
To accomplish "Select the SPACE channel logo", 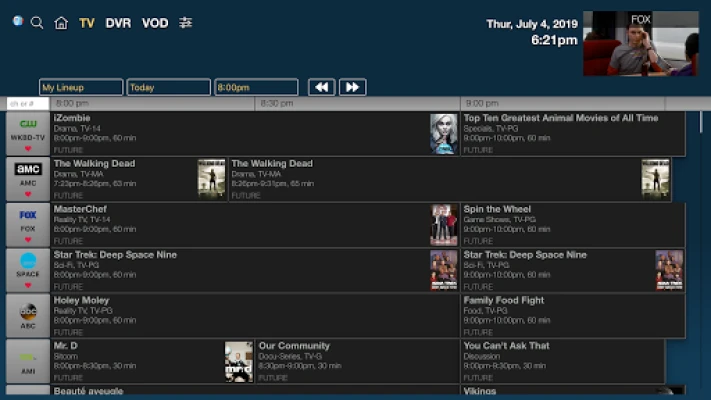I will tap(28, 261).
